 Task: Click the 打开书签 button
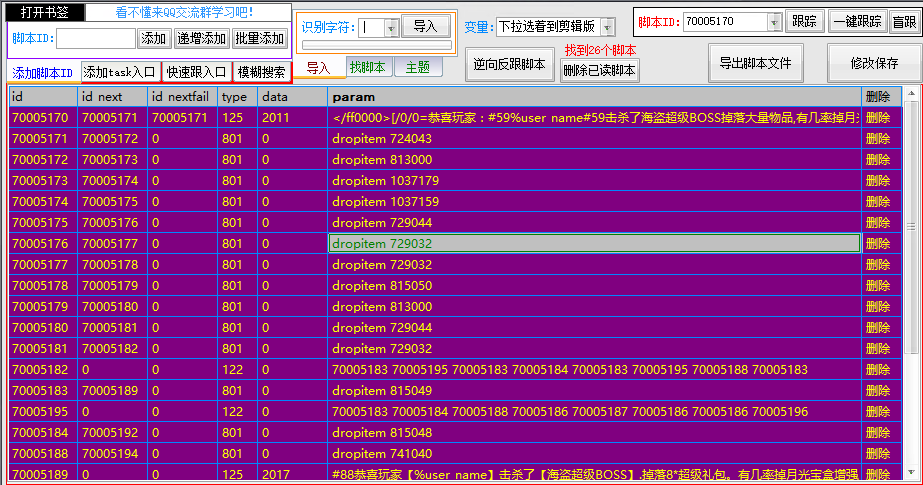pos(46,12)
